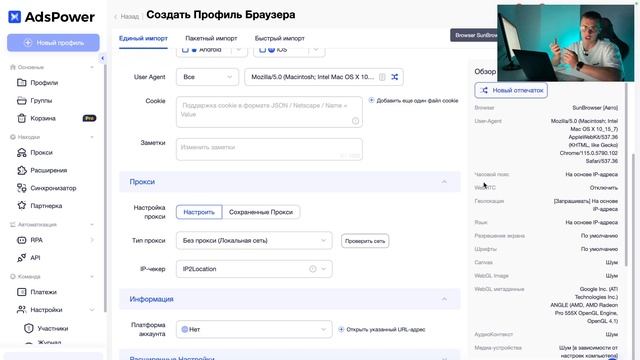Open RPA in the sidebar
This screenshot has height=360, width=640.
click(x=36, y=240)
